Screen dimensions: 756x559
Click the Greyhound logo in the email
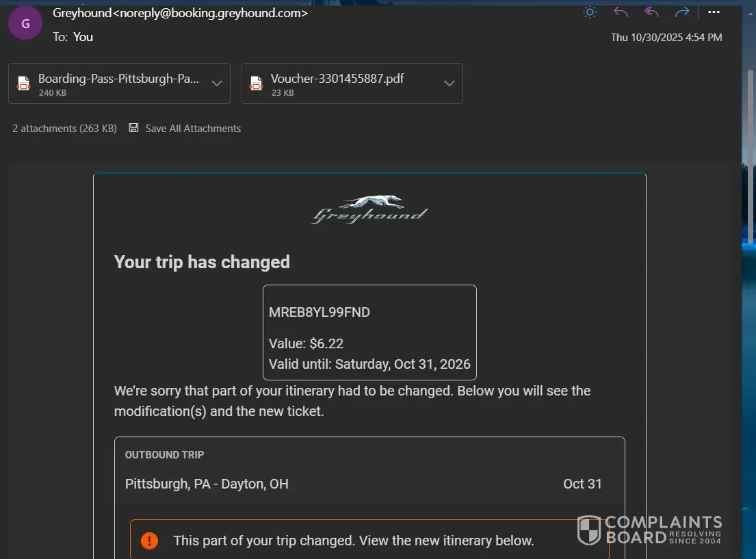[369, 210]
